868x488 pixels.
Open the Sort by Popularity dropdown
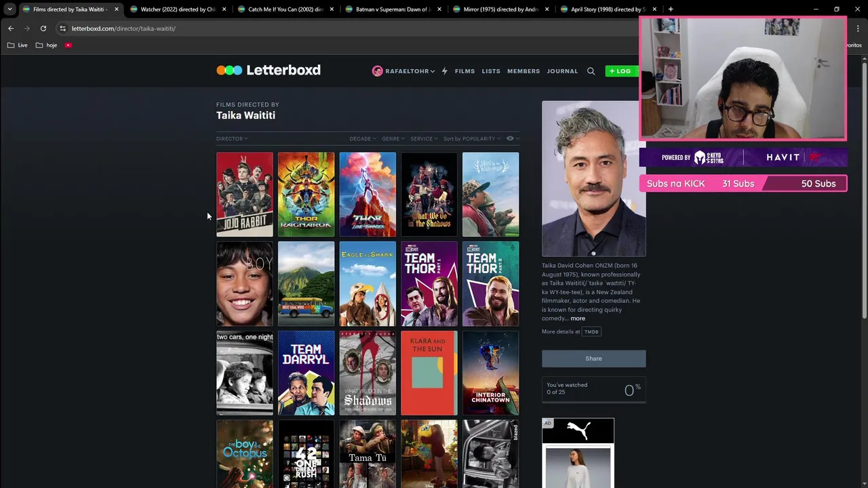click(x=472, y=139)
